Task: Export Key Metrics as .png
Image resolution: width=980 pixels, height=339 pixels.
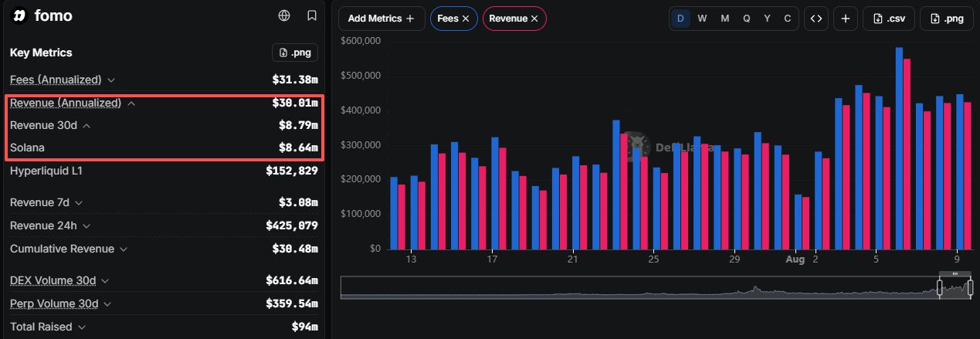Action: [x=295, y=53]
